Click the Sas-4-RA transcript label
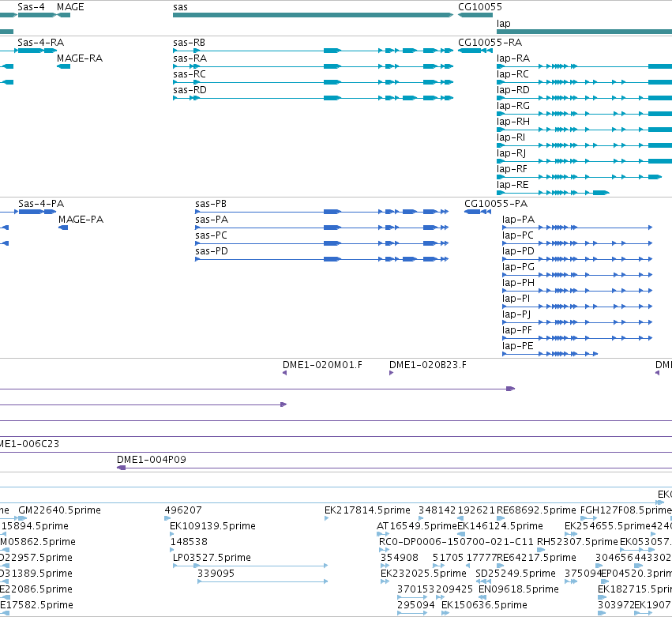Screen dimensions: 672x617 (x=41, y=43)
